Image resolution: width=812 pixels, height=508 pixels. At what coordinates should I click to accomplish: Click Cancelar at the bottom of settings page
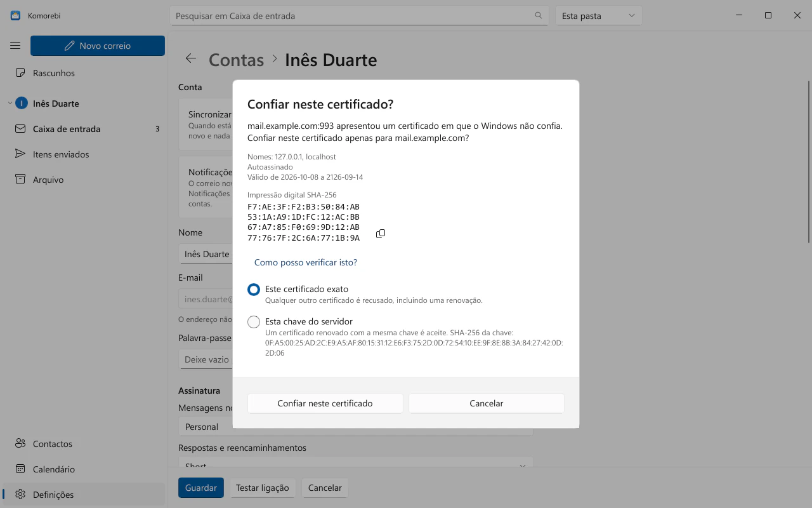point(325,488)
